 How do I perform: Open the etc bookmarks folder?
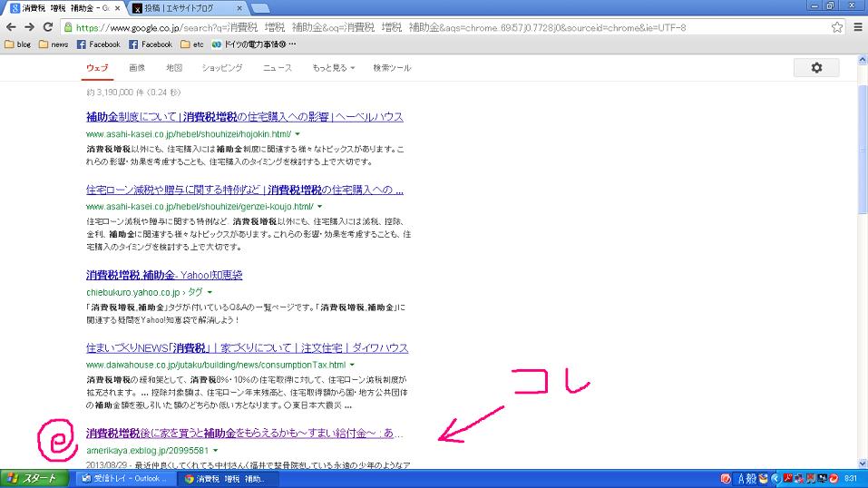pyautogui.click(x=192, y=44)
